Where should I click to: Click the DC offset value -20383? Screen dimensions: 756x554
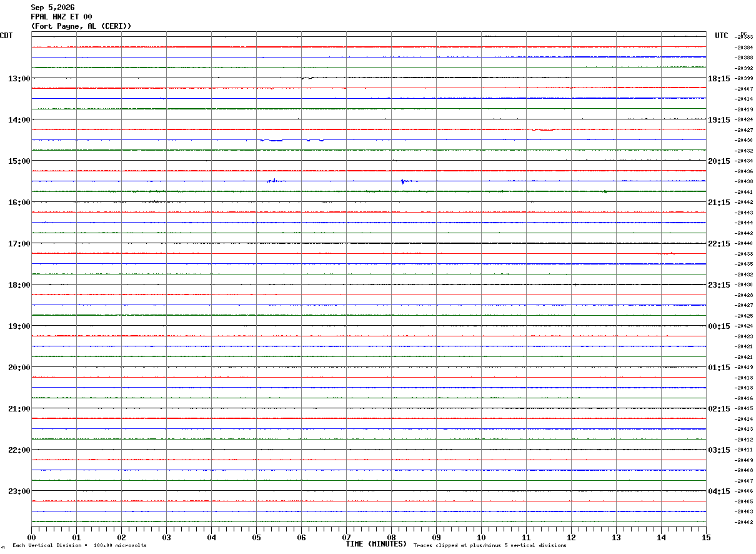pos(744,37)
